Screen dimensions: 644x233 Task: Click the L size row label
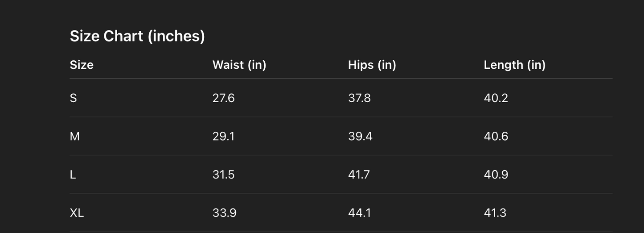click(73, 175)
